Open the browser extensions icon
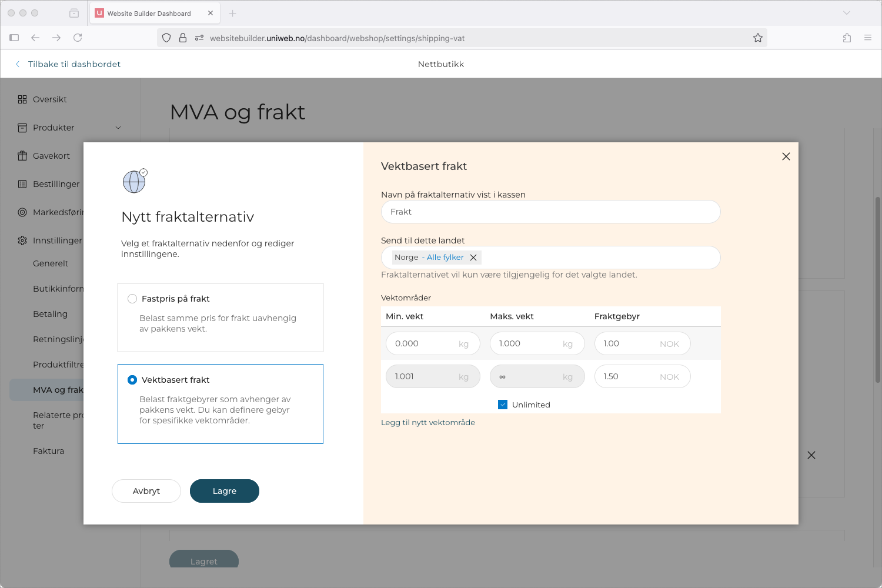 847,38
